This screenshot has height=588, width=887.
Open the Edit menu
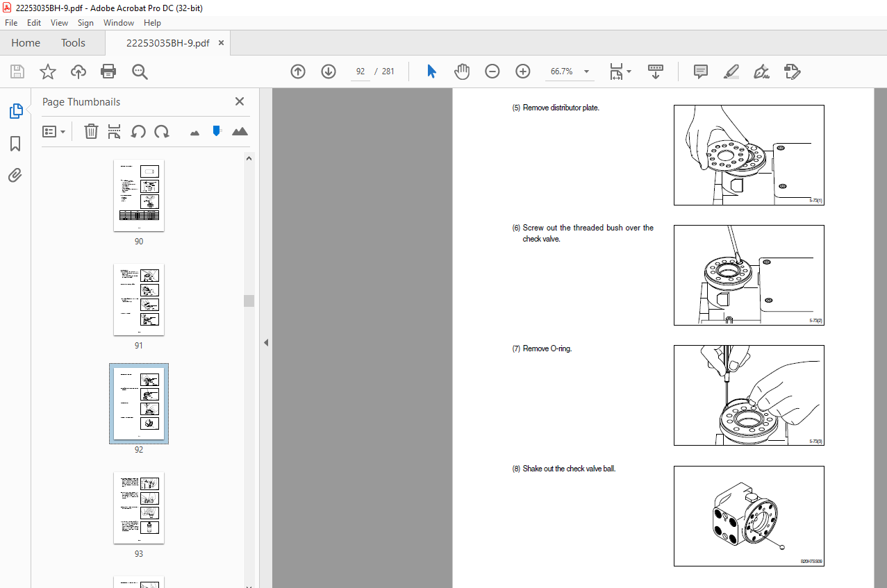(x=34, y=23)
